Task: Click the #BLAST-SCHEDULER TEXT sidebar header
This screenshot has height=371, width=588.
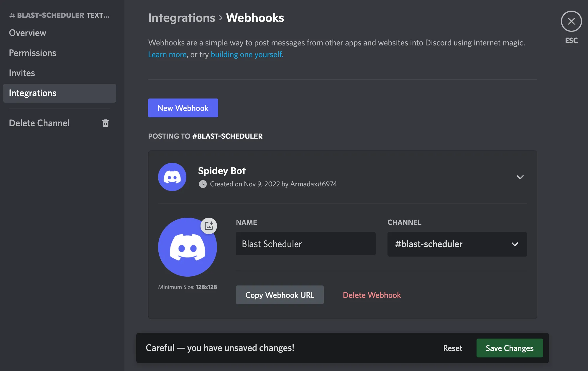Action: tap(60, 15)
